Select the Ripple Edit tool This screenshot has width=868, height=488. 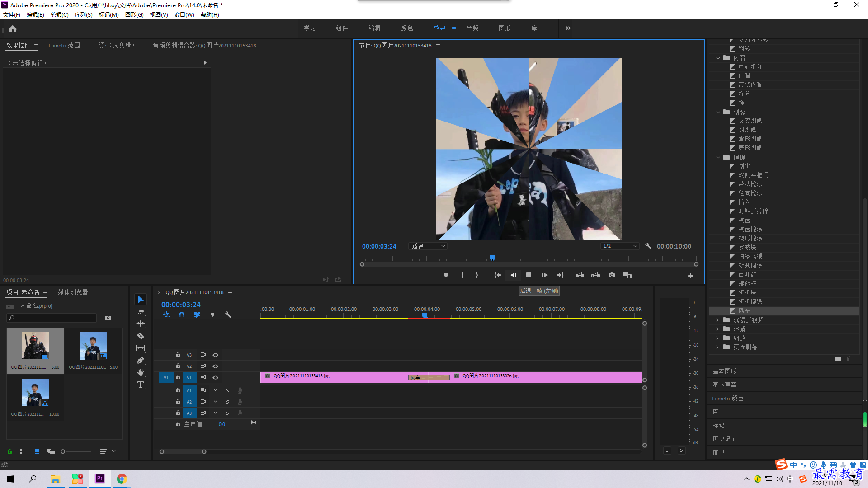coord(141,324)
